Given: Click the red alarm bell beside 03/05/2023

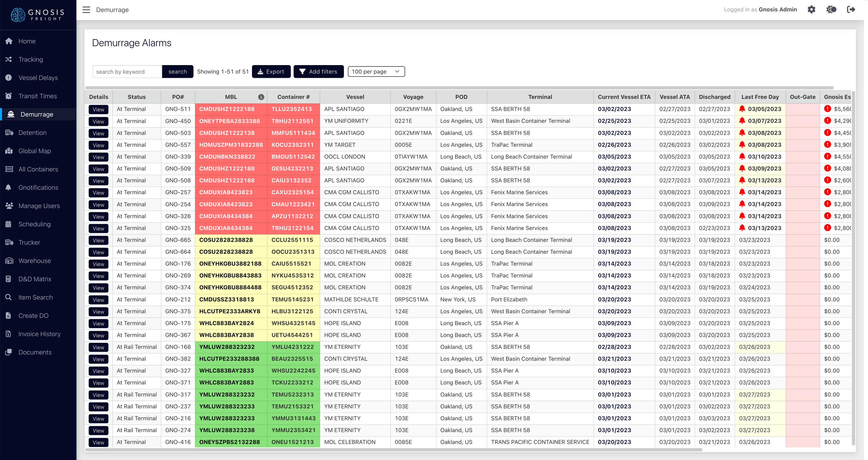Looking at the screenshot, I should (743, 109).
